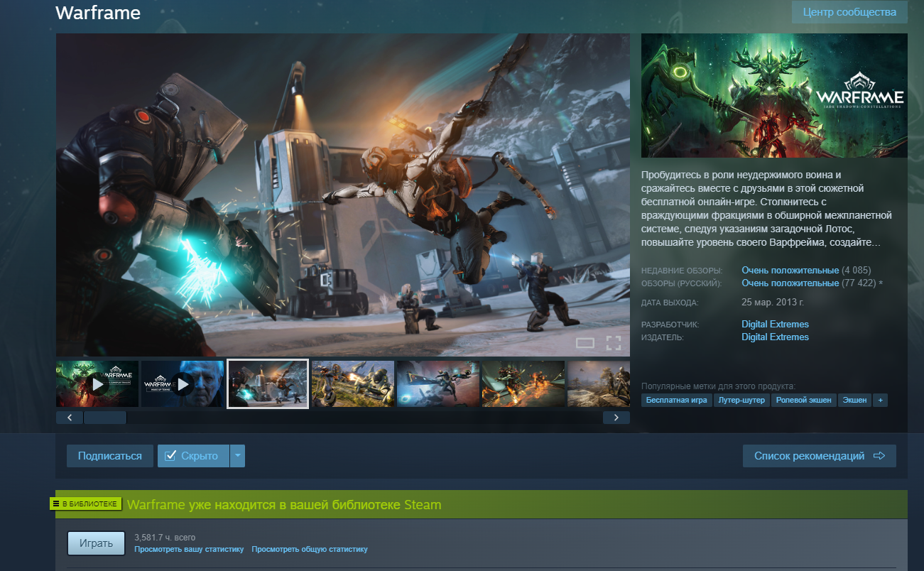The width and height of the screenshot is (924, 571).
Task: Play the first Warframe trailer video thumbnail
Action: tap(97, 384)
